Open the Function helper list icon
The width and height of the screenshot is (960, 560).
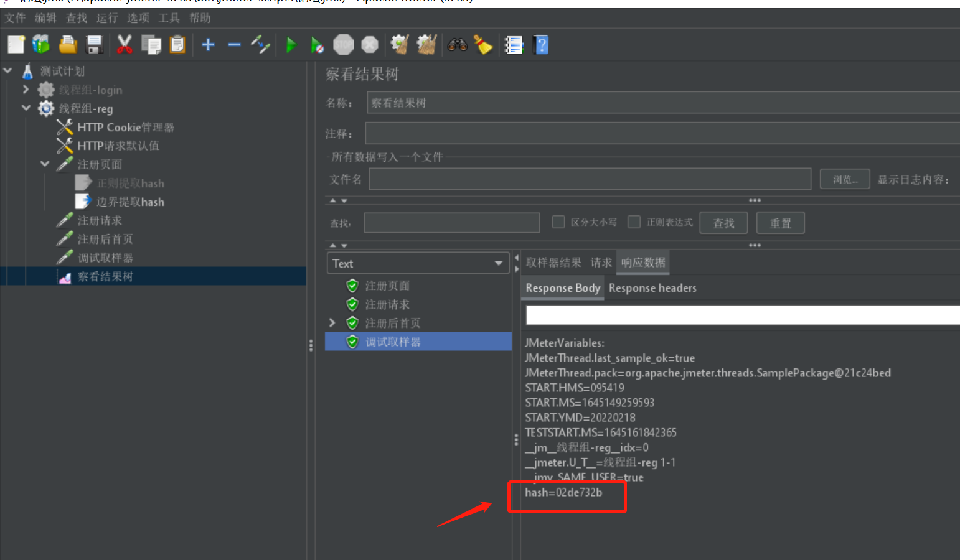coord(514,45)
